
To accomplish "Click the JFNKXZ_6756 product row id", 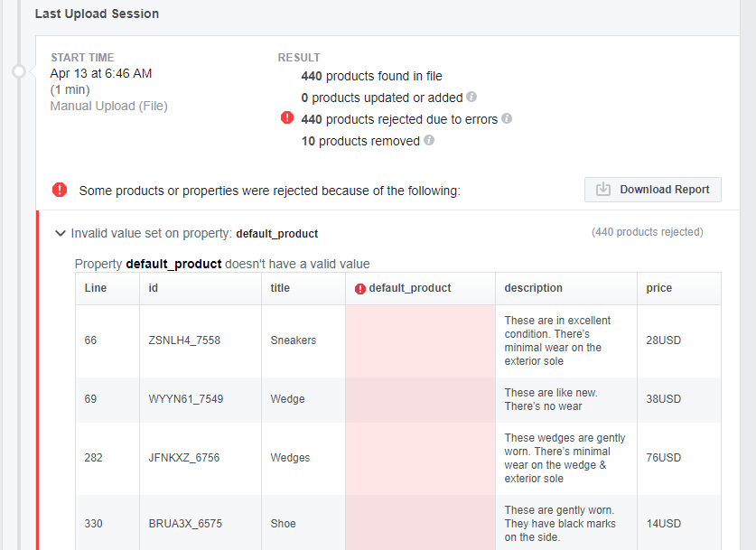I will click(x=183, y=458).
